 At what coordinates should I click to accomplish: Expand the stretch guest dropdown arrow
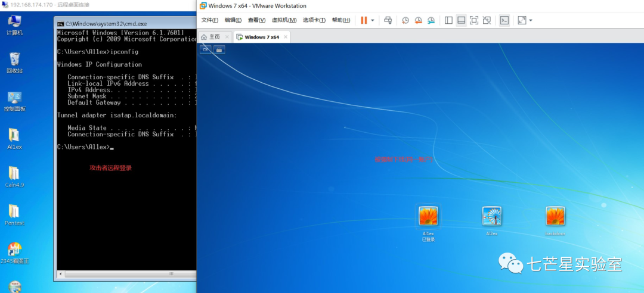tap(531, 20)
